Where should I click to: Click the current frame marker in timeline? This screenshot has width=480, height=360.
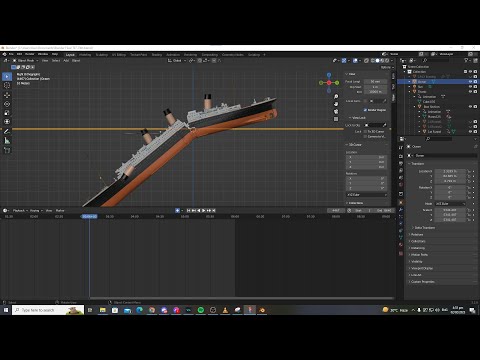(x=89, y=216)
